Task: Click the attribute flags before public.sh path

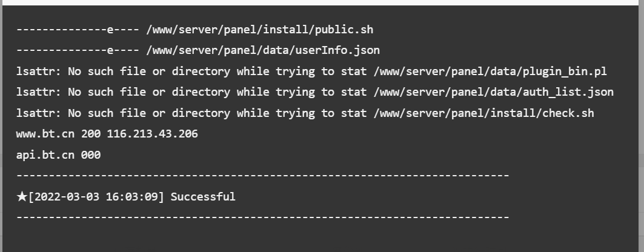Action: 78,30
